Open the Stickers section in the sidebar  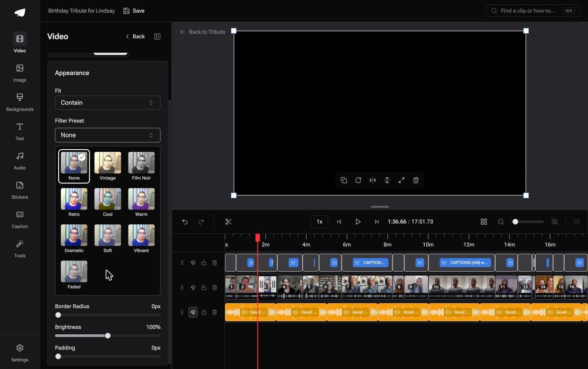[20, 190]
